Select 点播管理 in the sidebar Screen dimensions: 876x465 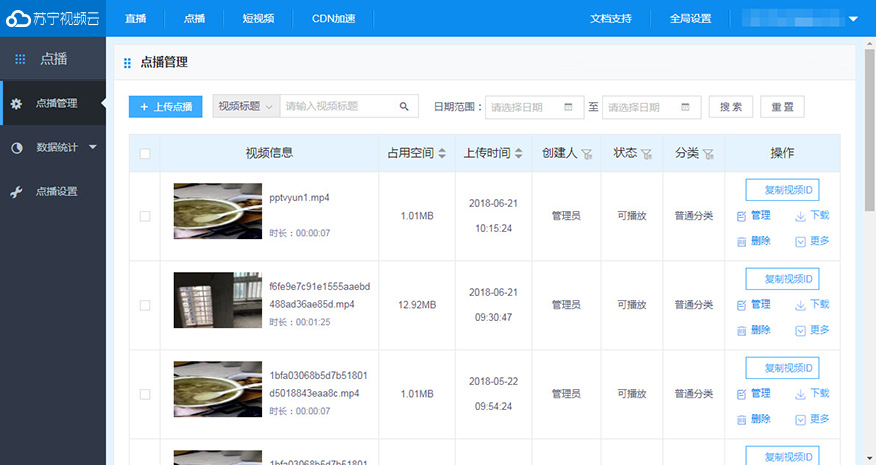click(x=53, y=103)
